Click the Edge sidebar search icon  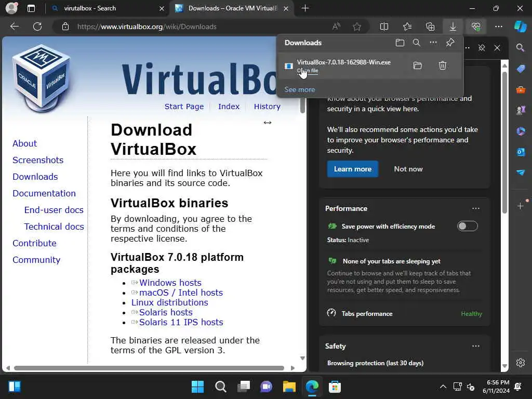(x=520, y=47)
